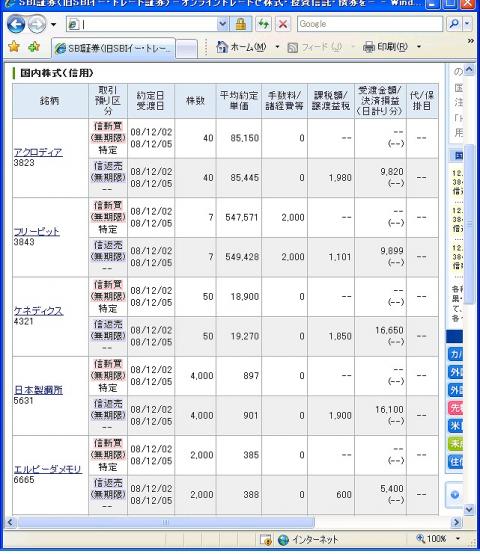Image resolution: width=480 pixels, height=554 pixels.
Task: Select settlement profit value 5,400
Action: click(392, 489)
